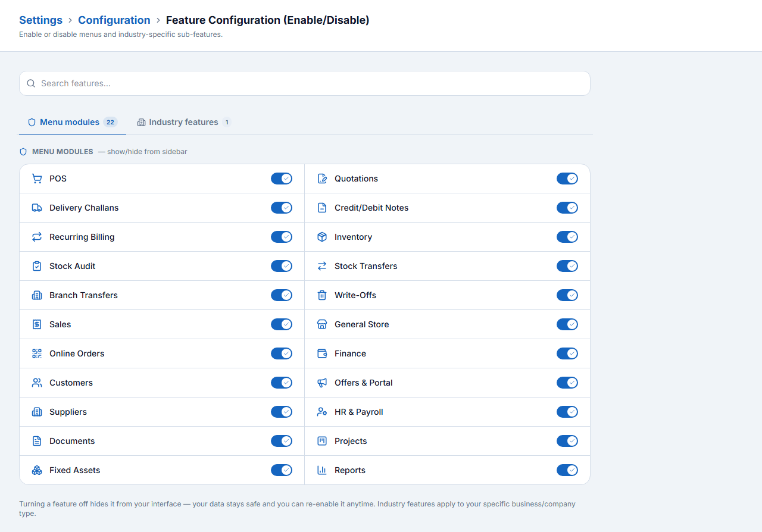Click the POS shopping cart icon
The image size is (762, 532).
[37, 179]
